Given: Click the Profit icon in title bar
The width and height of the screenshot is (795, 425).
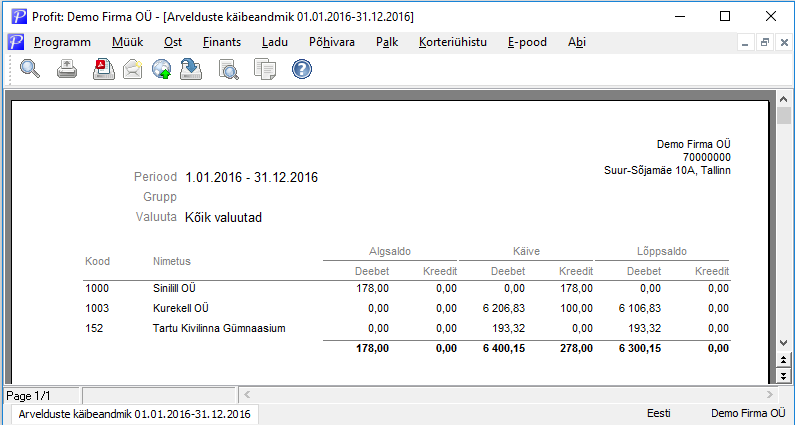Looking at the screenshot, I should pyautogui.click(x=19, y=16).
